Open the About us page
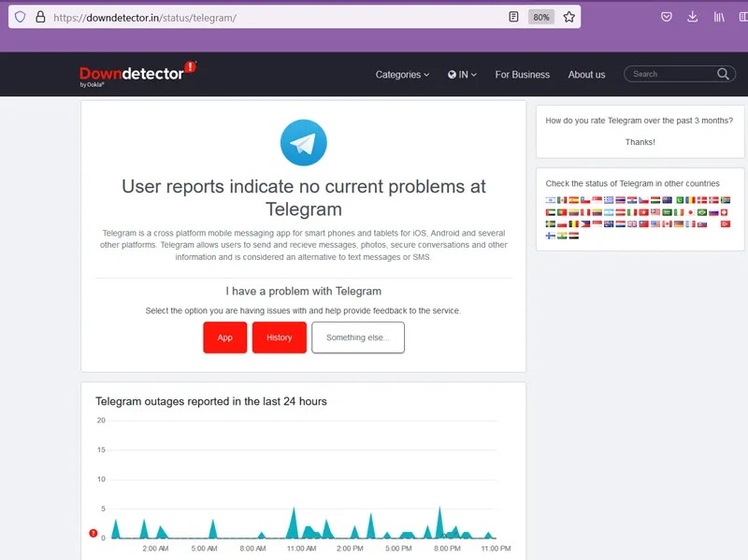This screenshot has width=748, height=560. pos(586,75)
